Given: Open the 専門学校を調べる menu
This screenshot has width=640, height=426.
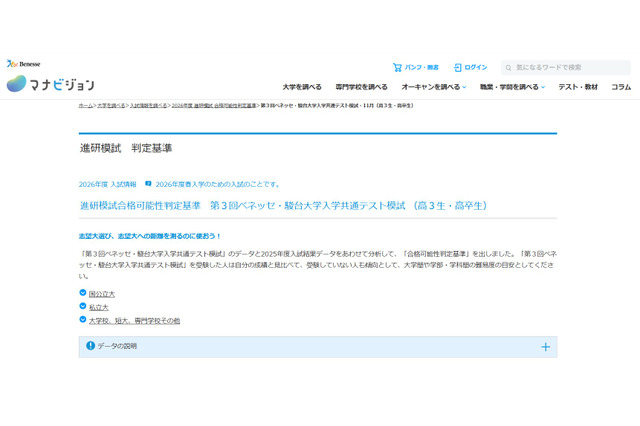Looking at the screenshot, I should (362, 87).
